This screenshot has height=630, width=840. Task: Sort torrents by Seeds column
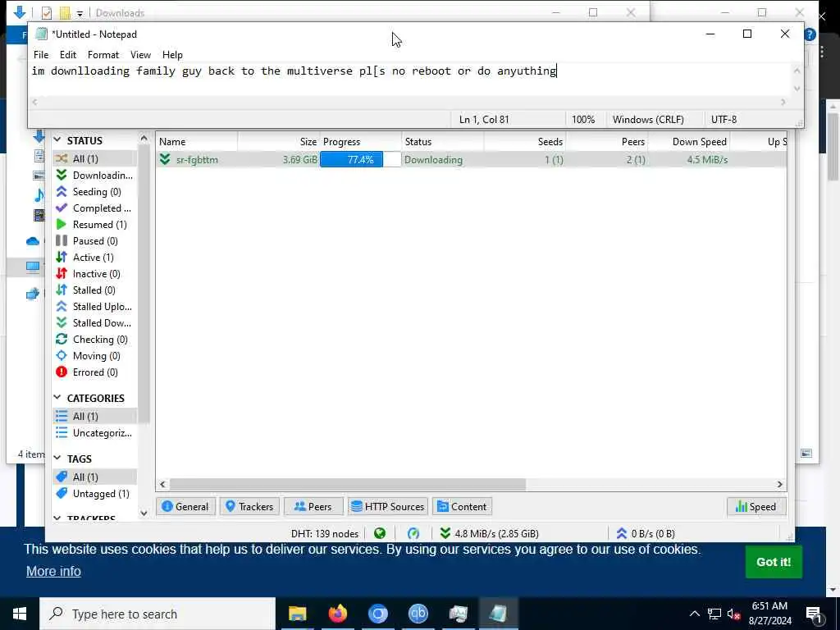[x=525, y=141]
